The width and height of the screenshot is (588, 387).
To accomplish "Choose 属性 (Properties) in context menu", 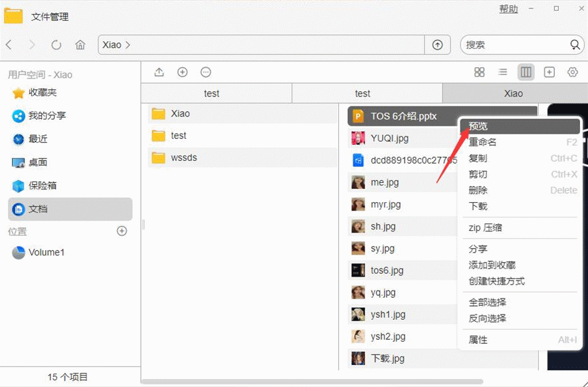I will click(x=520, y=340).
